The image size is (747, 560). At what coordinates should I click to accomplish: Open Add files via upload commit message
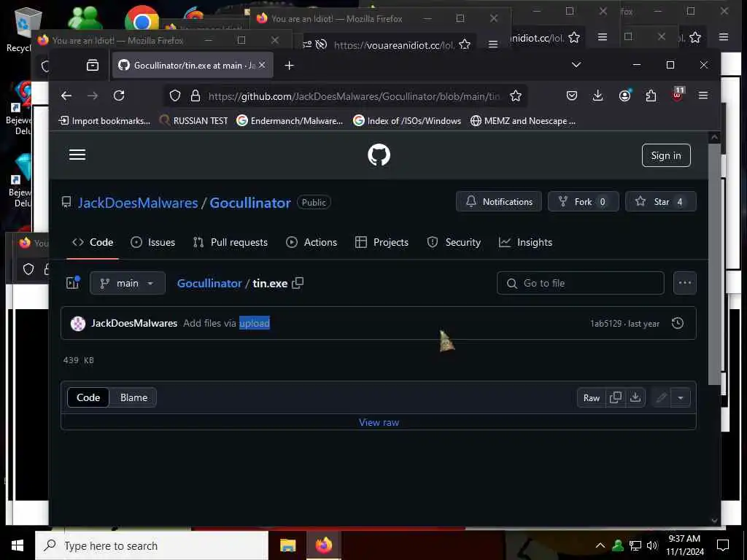tap(226, 323)
